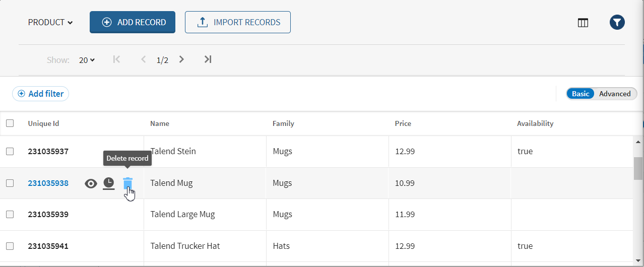Tick the checkbox for record 231035941
Image resolution: width=644 pixels, height=267 pixels.
10,246
